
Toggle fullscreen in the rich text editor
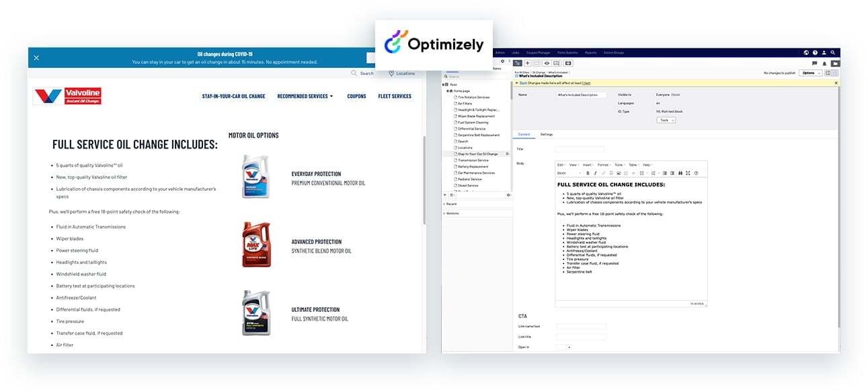(688, 173)
